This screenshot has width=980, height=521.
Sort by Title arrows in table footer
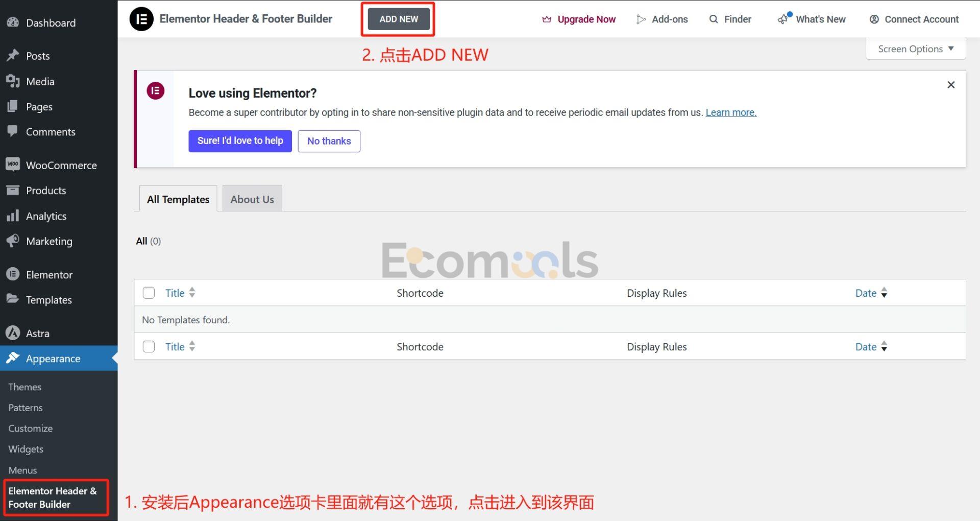click(192, 346)
